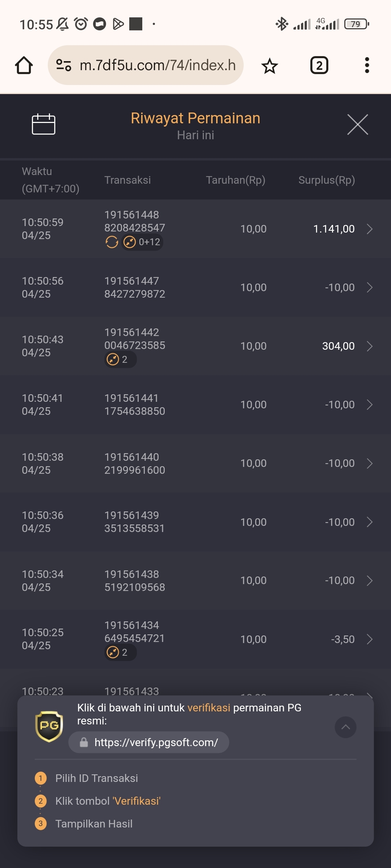Collapse the PG verification info panel
Viewport: 391px width, 868px height.
346,727
